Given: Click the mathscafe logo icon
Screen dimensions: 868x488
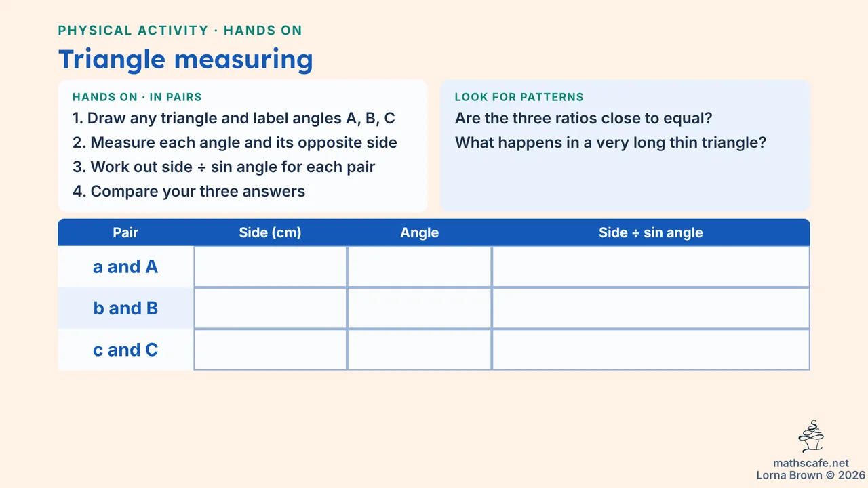Looking at the screenshot, I should [x=811, y=437].
